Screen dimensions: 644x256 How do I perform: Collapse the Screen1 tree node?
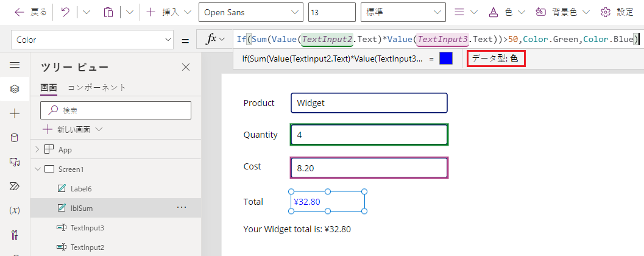pyautogui.click(x=38, y=169)
